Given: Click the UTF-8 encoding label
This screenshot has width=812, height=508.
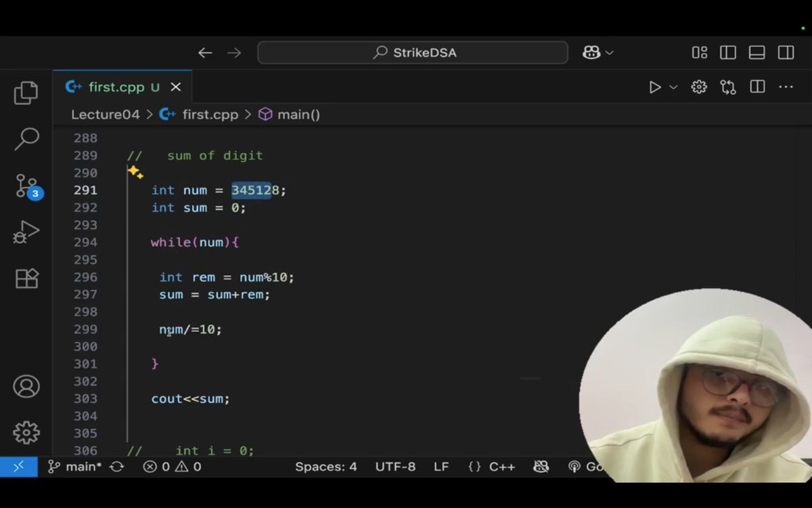Looking at the screenshot, I should (395, 466).
